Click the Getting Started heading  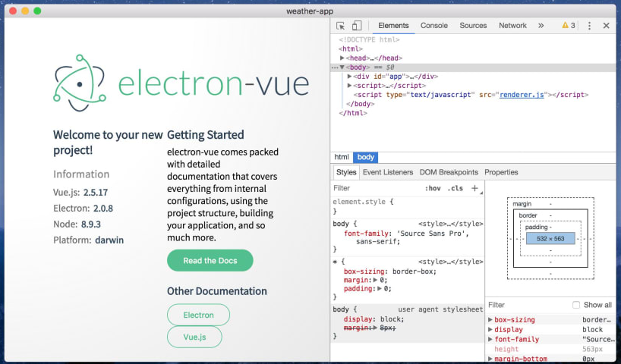[x=205, y=135]
